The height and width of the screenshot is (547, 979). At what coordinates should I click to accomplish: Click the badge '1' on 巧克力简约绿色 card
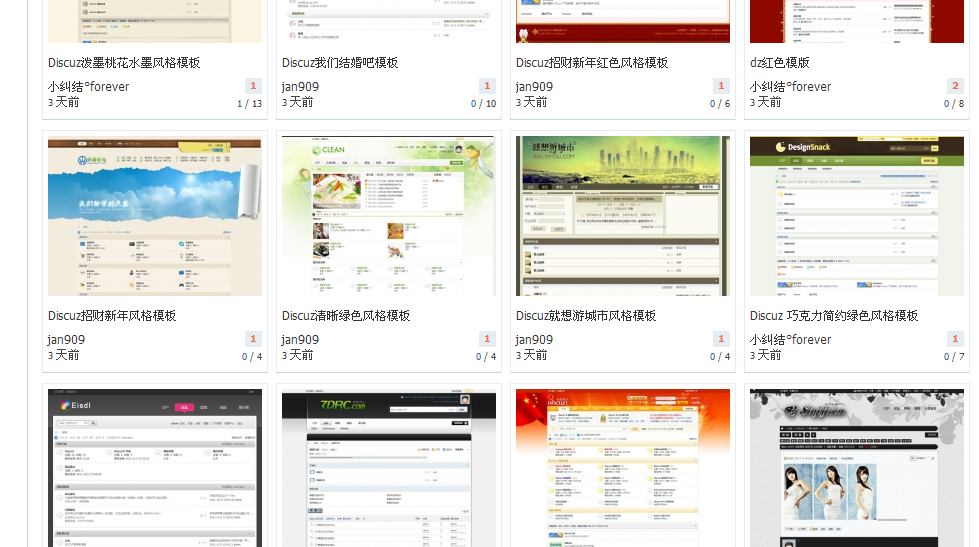click(x=955, y=338)
